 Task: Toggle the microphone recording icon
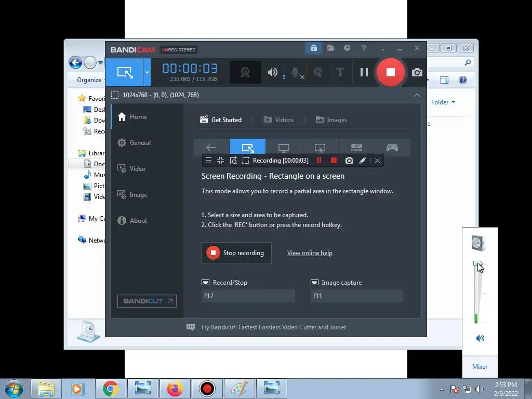[x=295, y=72]
